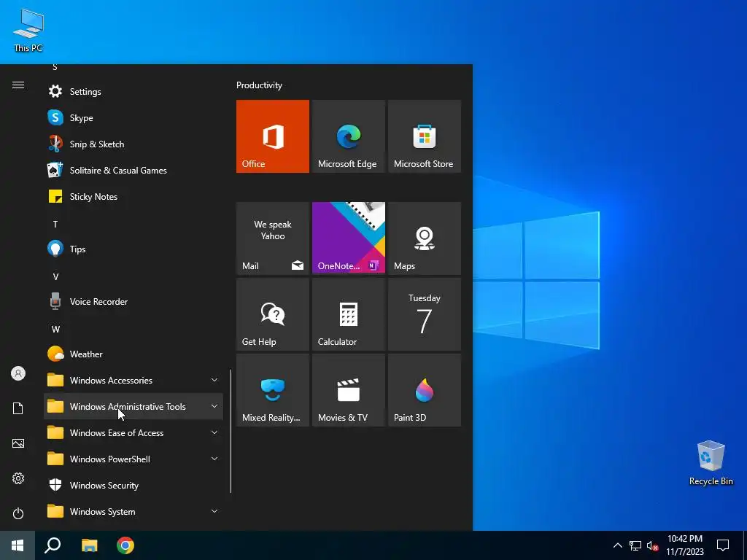
Task: Launch Solitaire & Casual Games
Action: tap(133, 170)
